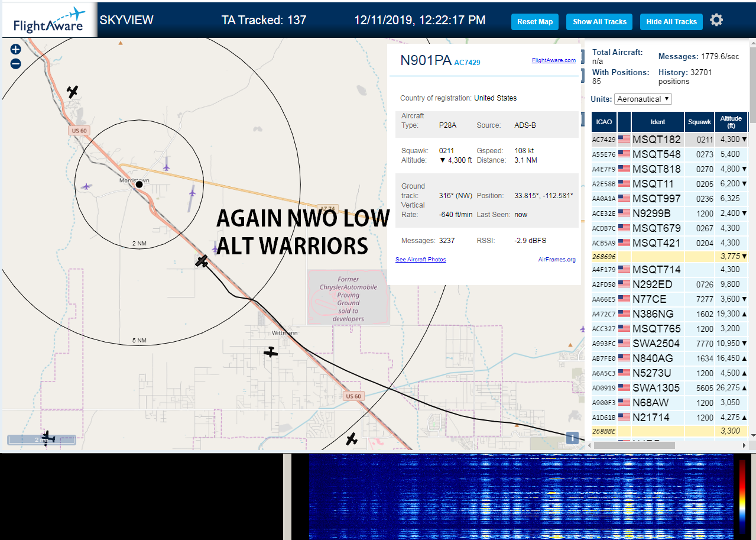
Task: Open the AirFrames.org link
Action: 557,260
